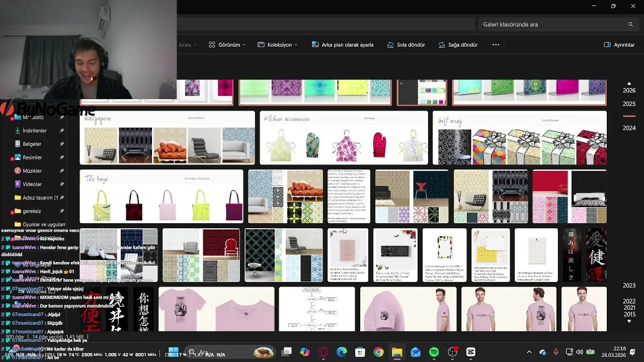Open Spotify from the taskbar
Image resolution: width=644 pixels, height=362 pixels.
click(x=434, y=352)
